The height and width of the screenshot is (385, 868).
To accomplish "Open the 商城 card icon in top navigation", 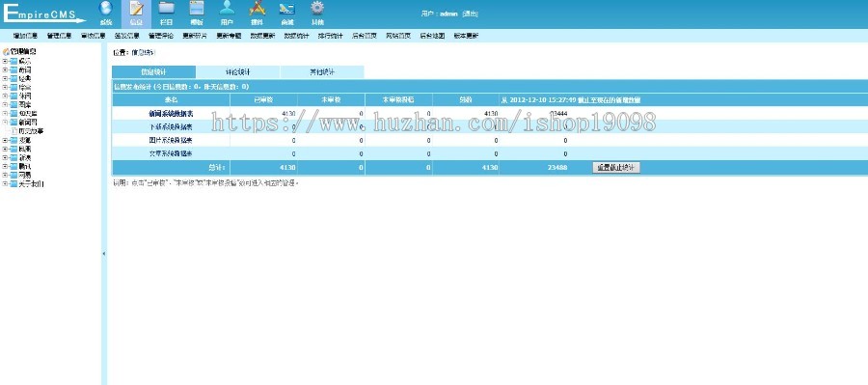I will point(286,8).
